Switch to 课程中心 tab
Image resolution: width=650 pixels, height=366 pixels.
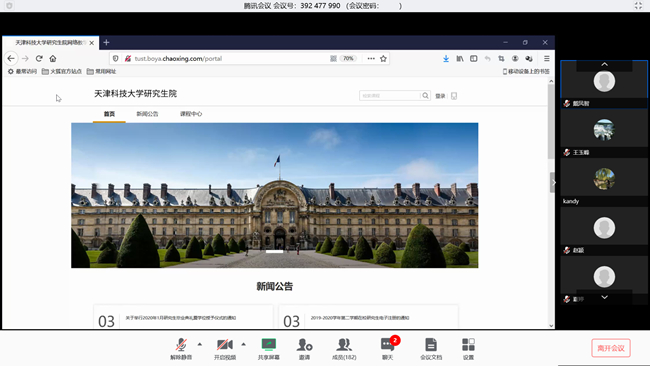pyautogui.click(x=191, y=114)
